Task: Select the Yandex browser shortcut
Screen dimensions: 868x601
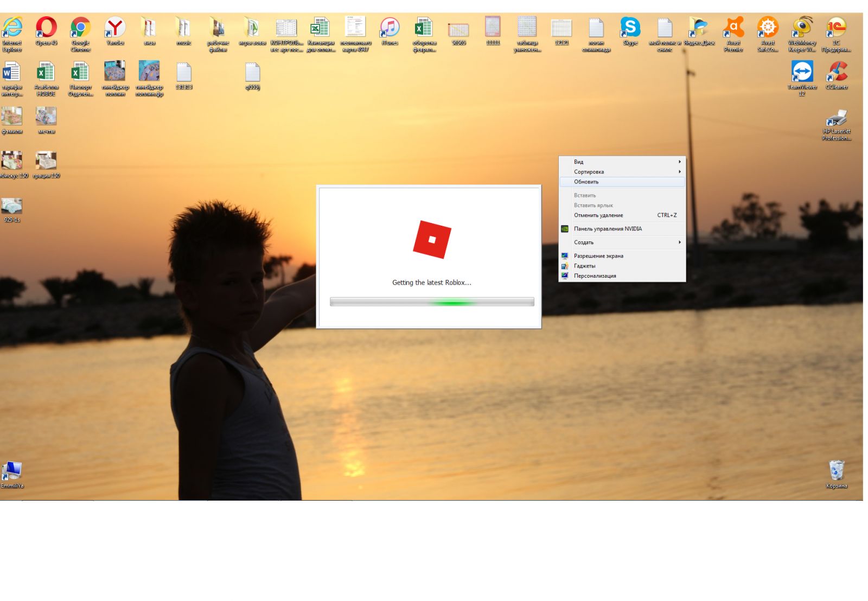Action: pyautogui.click(x=115, y=31)
